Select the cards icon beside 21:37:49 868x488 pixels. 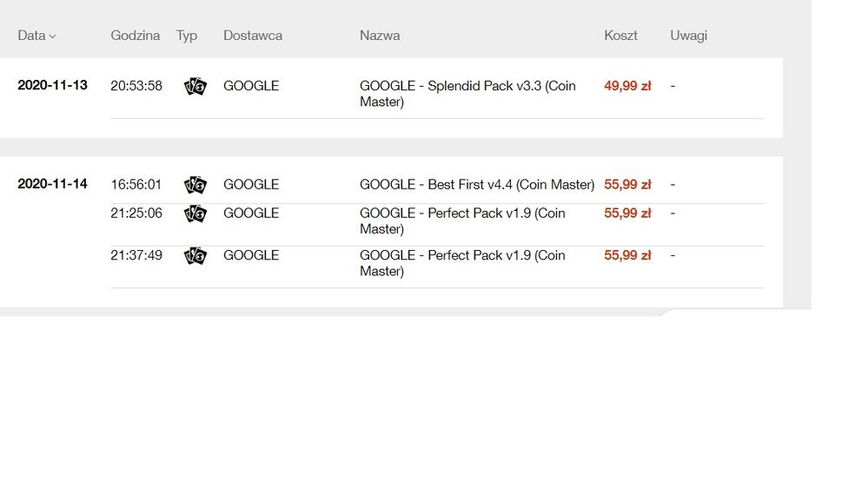click(195, 255)
